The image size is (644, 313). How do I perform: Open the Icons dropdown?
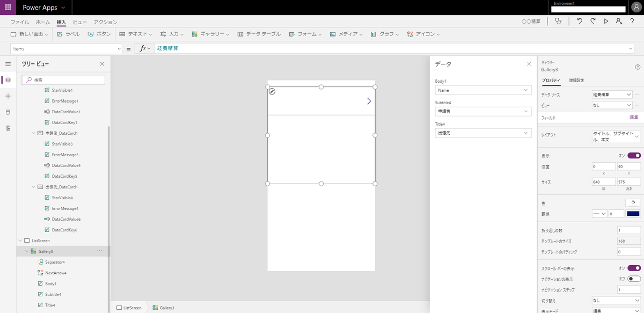(424, 34)
